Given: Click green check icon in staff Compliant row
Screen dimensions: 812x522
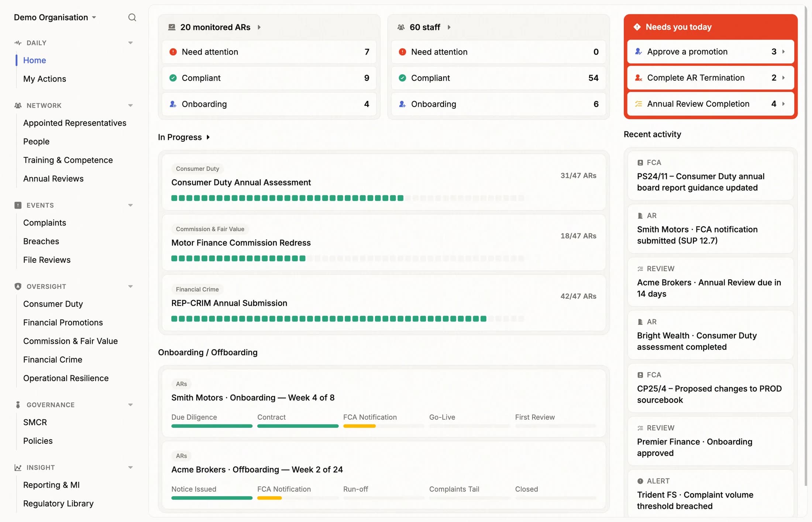Looking at the screenshot, I should pos(402,78).
